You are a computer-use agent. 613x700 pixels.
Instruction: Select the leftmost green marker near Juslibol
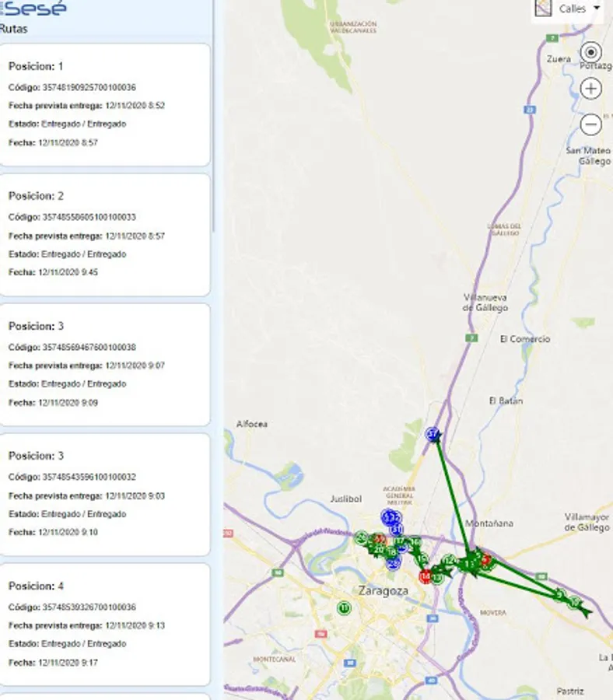click(362, 538)
